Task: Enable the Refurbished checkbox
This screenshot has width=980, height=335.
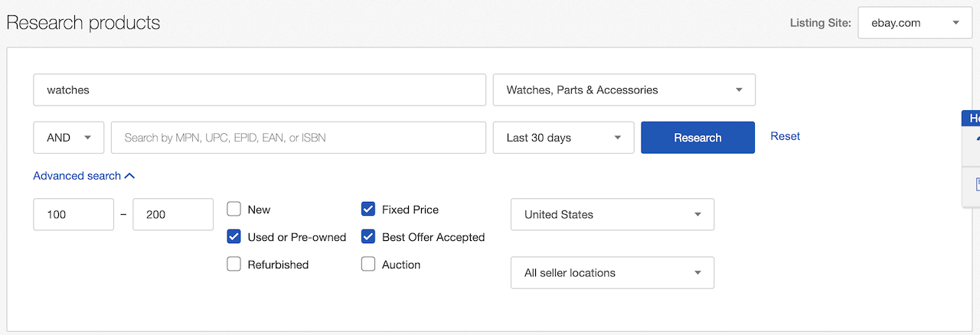Action: pos(234,265)
